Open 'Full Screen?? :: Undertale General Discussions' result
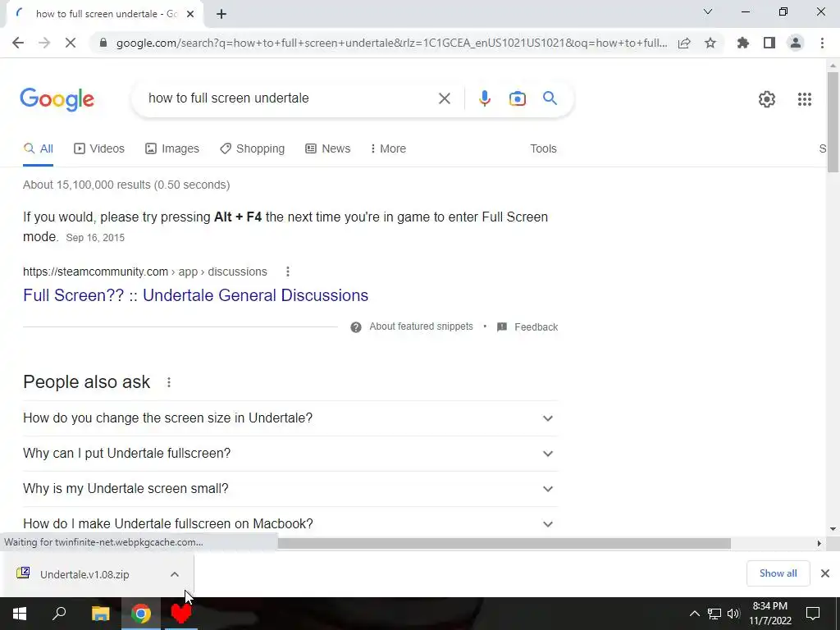 195,295
